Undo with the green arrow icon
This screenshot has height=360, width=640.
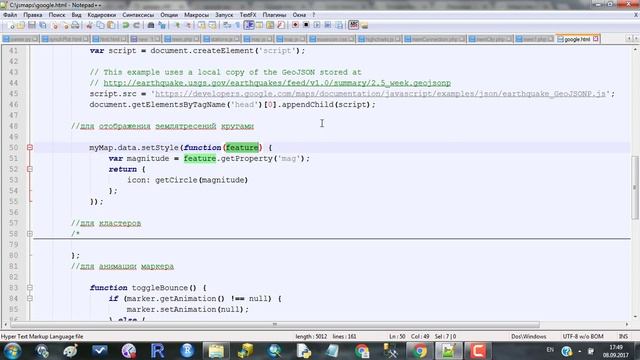(x=125, y=25)
